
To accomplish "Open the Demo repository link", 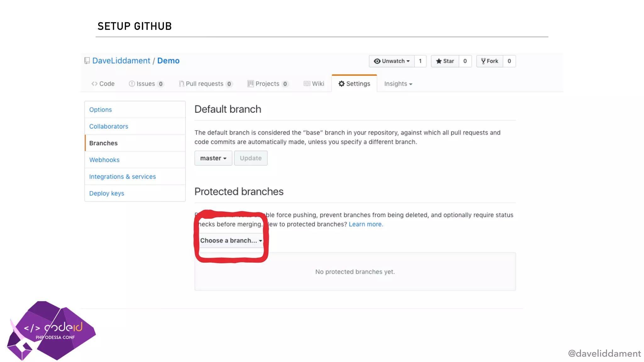I will [168, 61].
